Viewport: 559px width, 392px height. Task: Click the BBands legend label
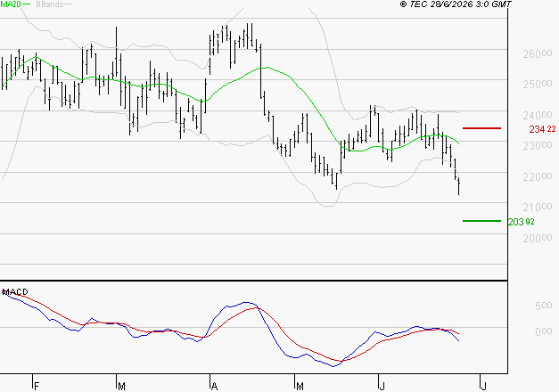click(50, 4)
